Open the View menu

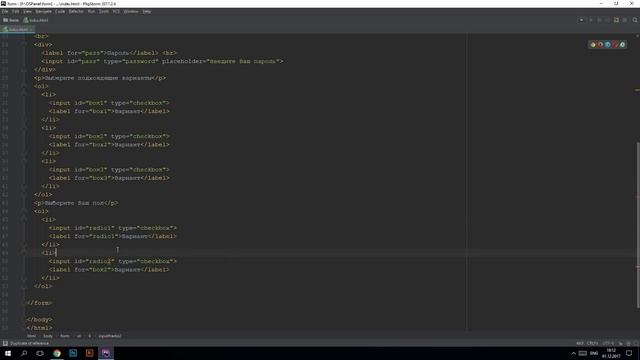click(x=27, y=11)
